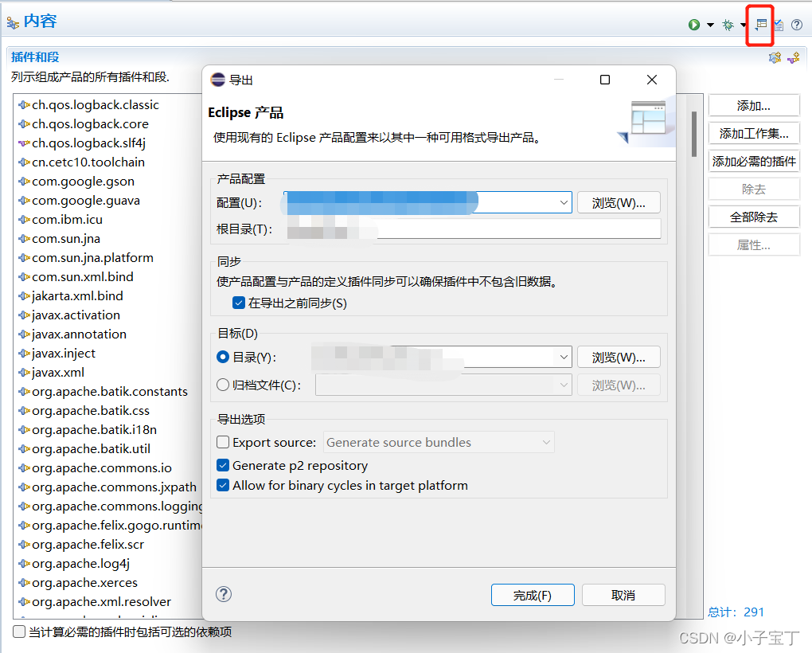The width and height of the screenshot is (812, 653).
Task: Click the plug-in icon next to org.apache.log4j
Action: [x=25, y=564]
